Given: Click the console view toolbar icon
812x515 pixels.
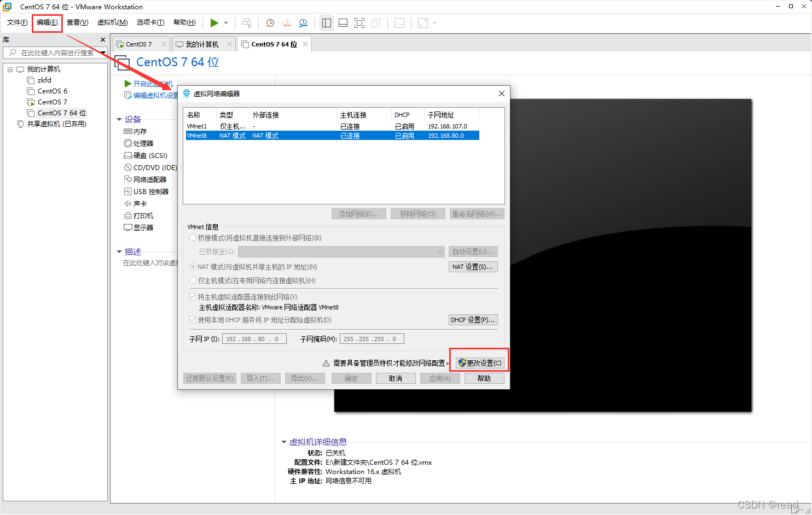Looking at the screenshot, I should (x=399, y=23).
